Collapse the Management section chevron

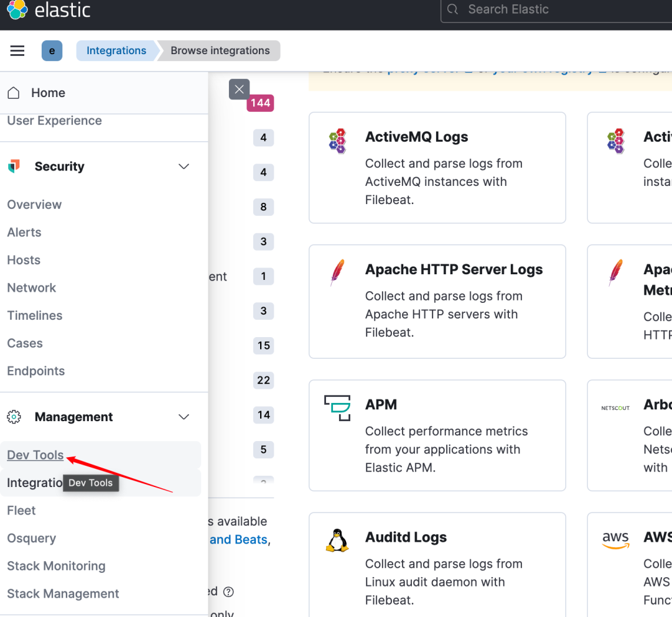(184, 417)
